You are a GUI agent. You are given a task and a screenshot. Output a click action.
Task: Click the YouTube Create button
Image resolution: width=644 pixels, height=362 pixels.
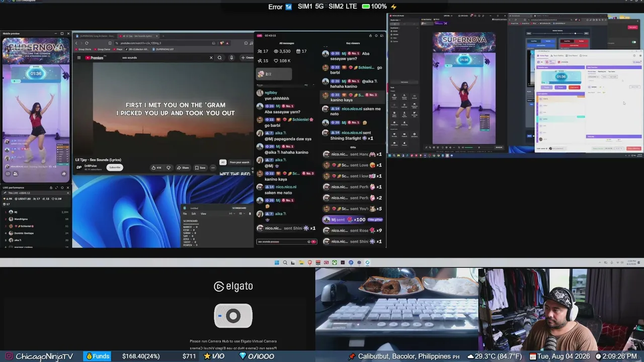[x=248, y=58]
